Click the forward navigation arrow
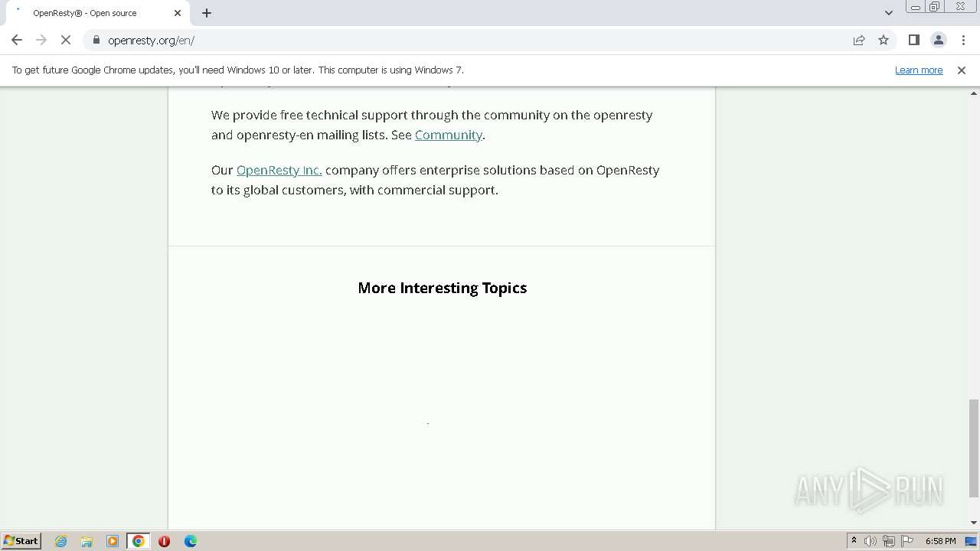 pyautogui.click(x=41, y=40)
